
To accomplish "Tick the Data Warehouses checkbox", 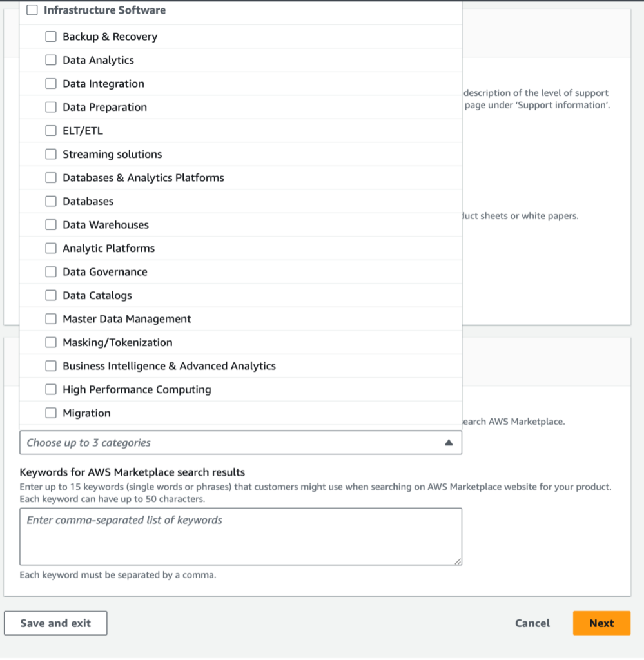I will 51,224.
